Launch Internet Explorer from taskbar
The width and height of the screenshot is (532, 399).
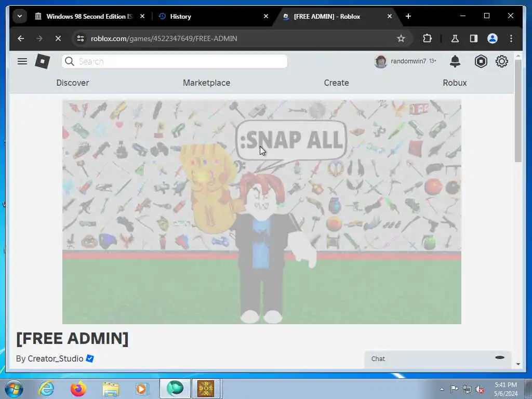click(x=46, y=389)
